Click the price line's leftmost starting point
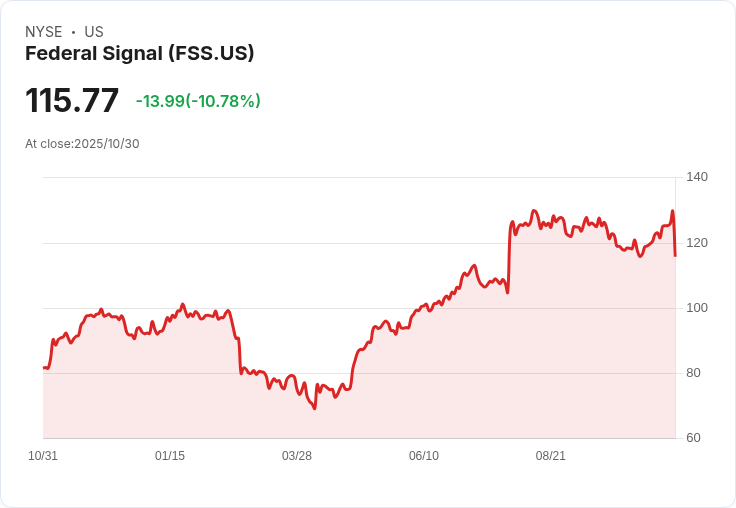 coord(44,368)
